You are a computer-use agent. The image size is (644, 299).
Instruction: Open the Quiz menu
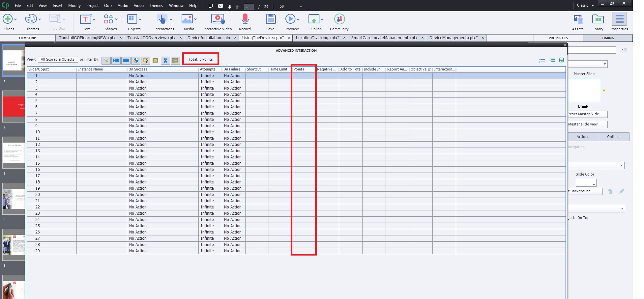coord(108,6)
